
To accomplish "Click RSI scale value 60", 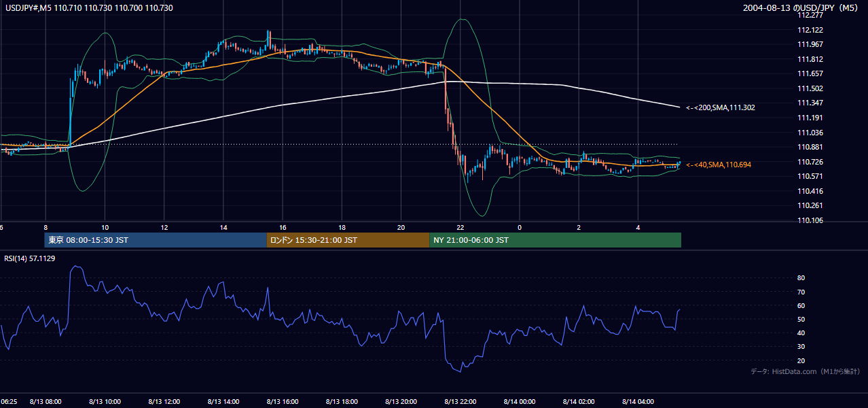I will [801, 305].
